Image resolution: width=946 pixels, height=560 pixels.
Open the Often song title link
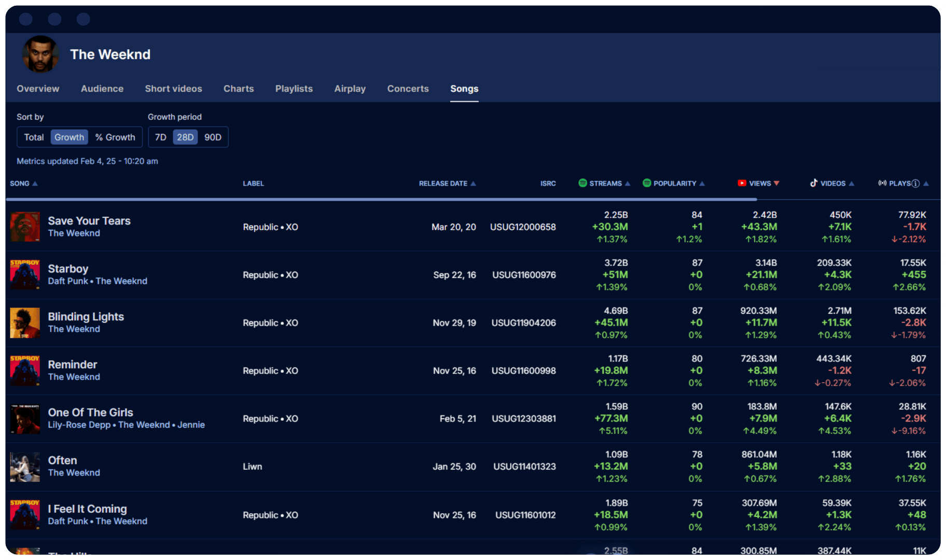pyautogui.click(x=62, y=460)
